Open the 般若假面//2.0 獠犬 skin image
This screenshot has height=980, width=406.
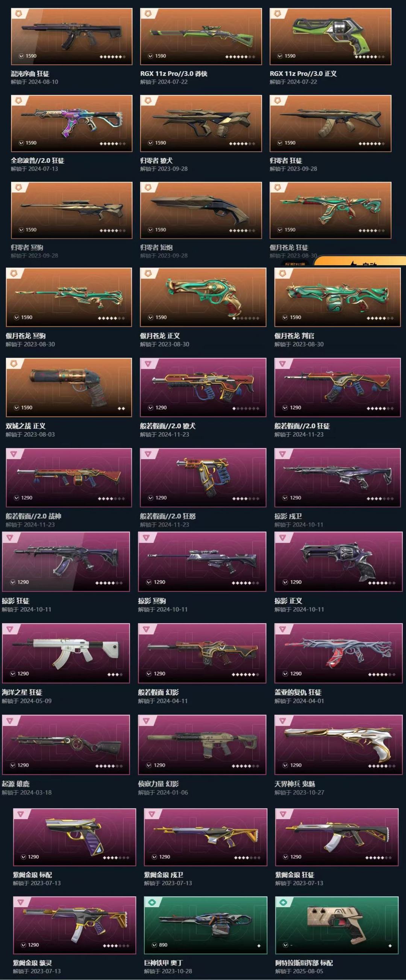[203, 387]
